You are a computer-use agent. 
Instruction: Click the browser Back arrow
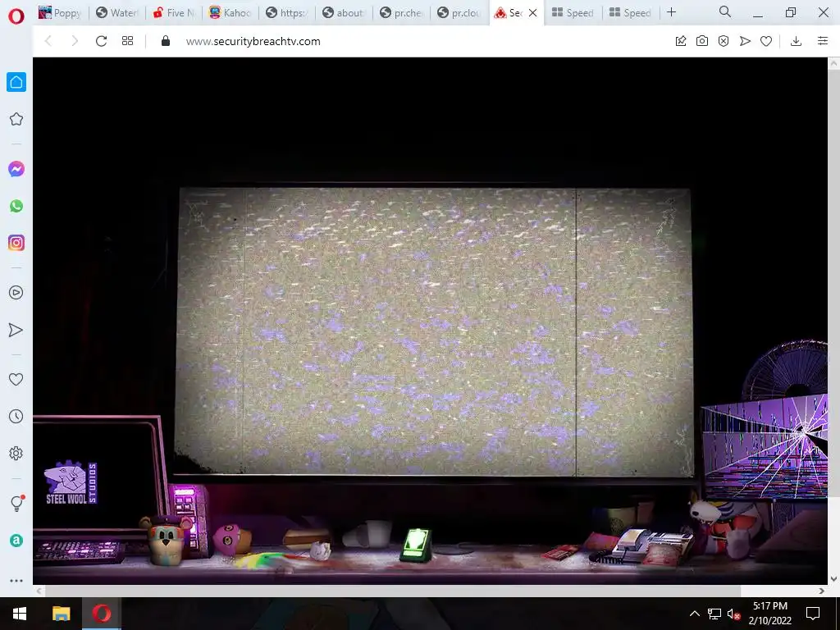(x=48, y=41)
